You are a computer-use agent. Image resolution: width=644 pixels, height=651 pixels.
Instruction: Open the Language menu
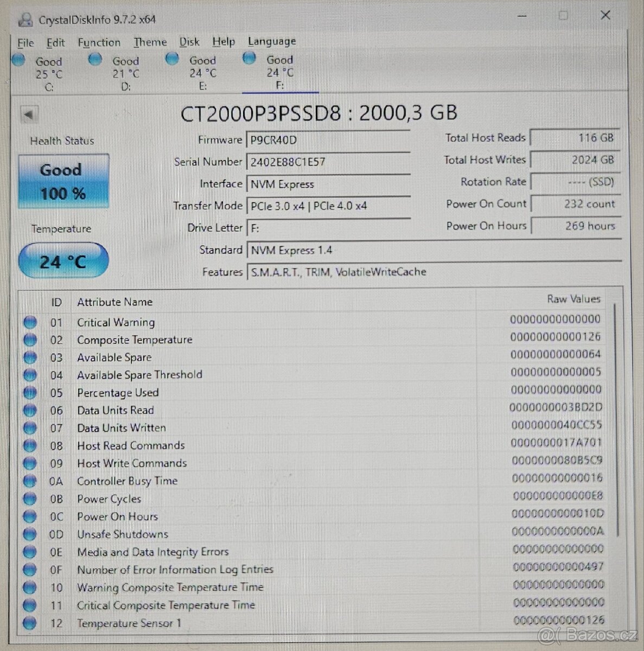point(271,41)
